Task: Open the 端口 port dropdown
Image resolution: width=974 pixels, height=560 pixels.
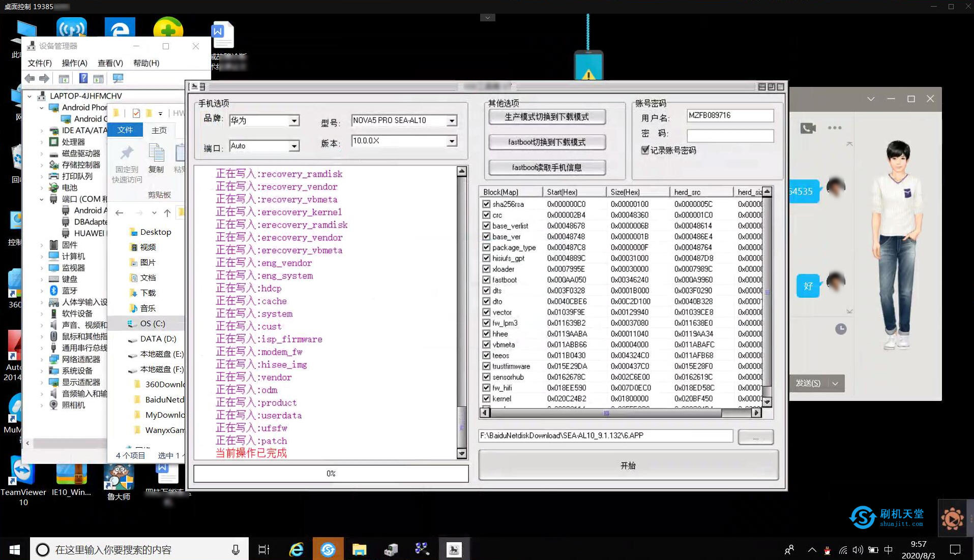Action: pos(294,146)
